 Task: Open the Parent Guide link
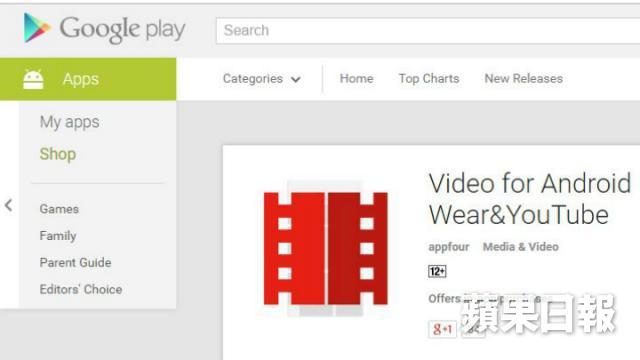coord(76,262)
